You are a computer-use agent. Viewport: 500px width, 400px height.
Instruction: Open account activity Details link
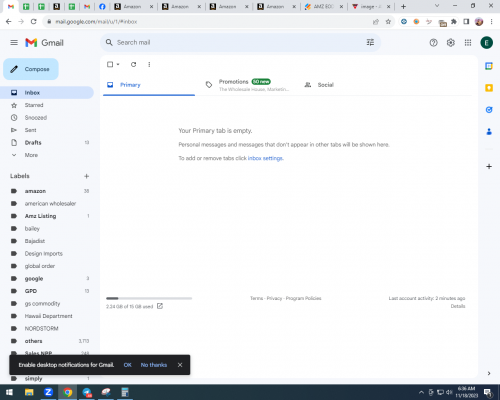coord(458,306)
